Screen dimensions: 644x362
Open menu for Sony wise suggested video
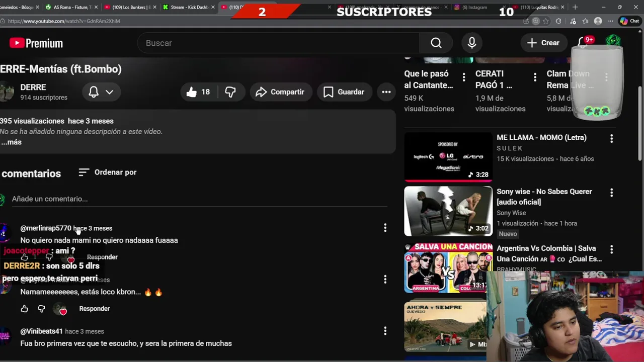tap(612, 193)
